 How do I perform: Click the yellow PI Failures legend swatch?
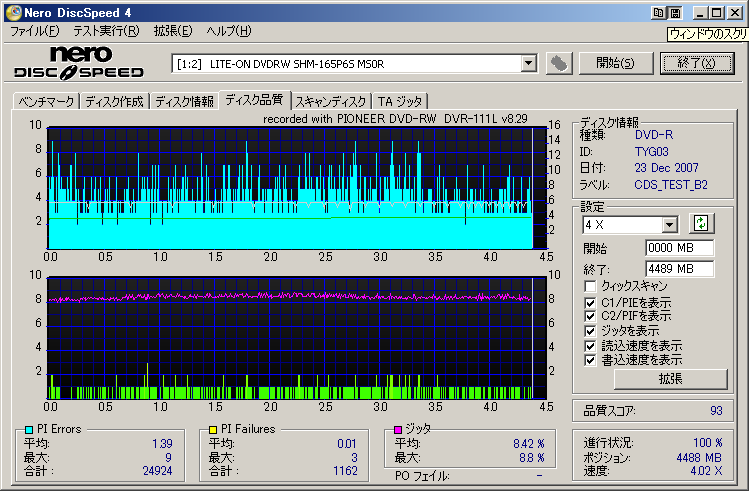(213, 430)
